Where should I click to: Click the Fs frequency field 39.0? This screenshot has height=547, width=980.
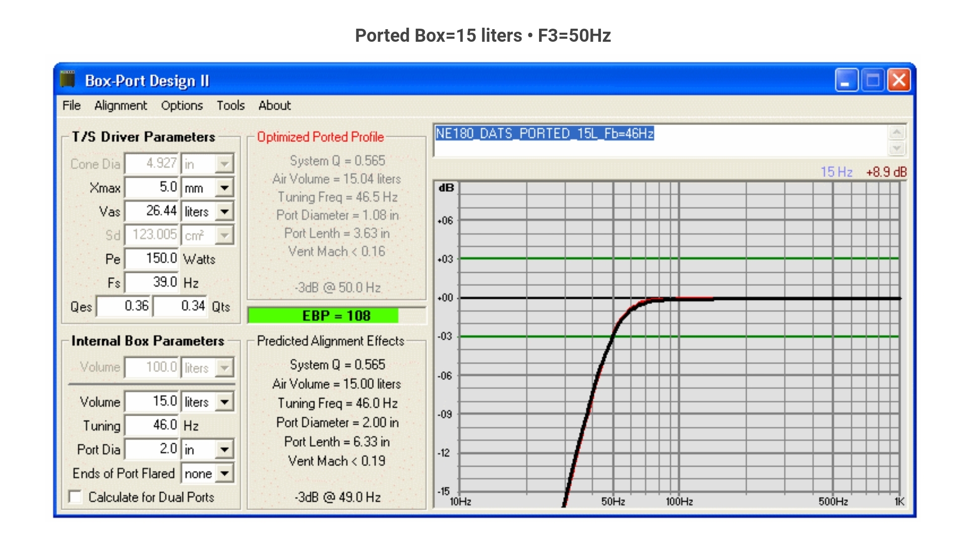(152, 282)
